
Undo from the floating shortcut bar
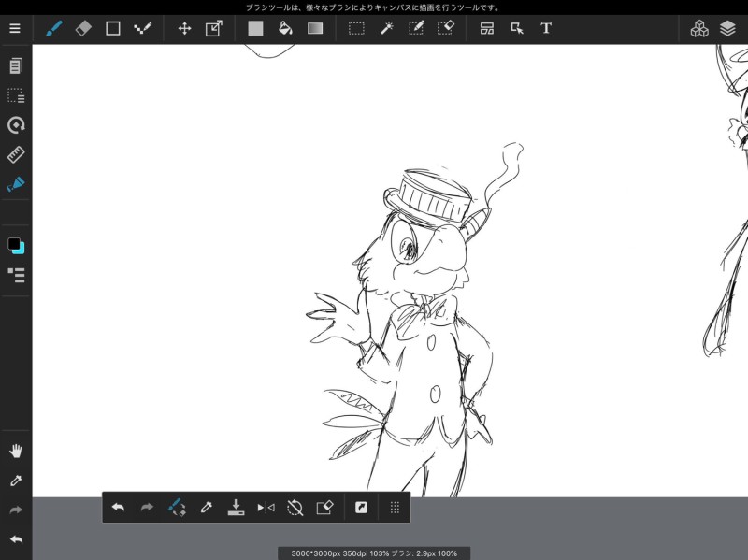point(118,508)
